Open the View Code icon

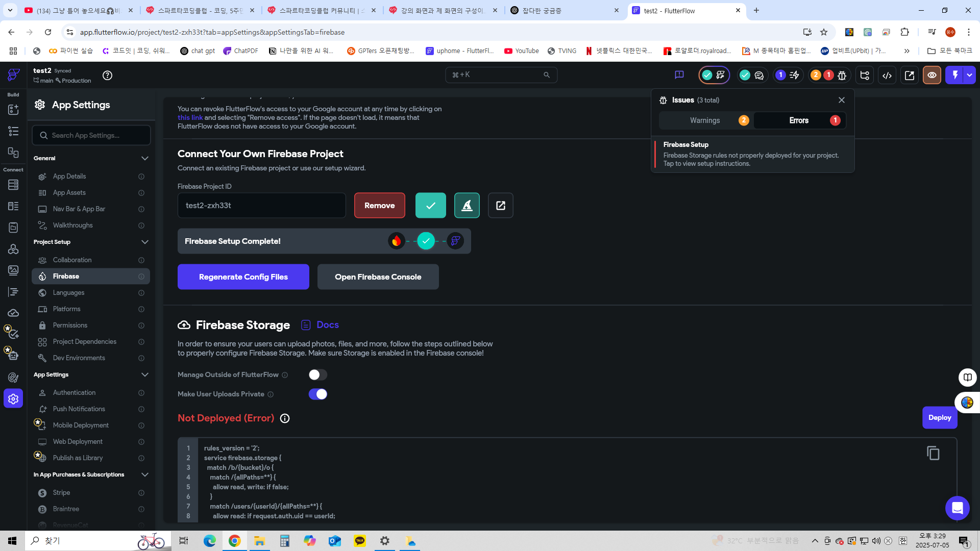coord(887,76)
